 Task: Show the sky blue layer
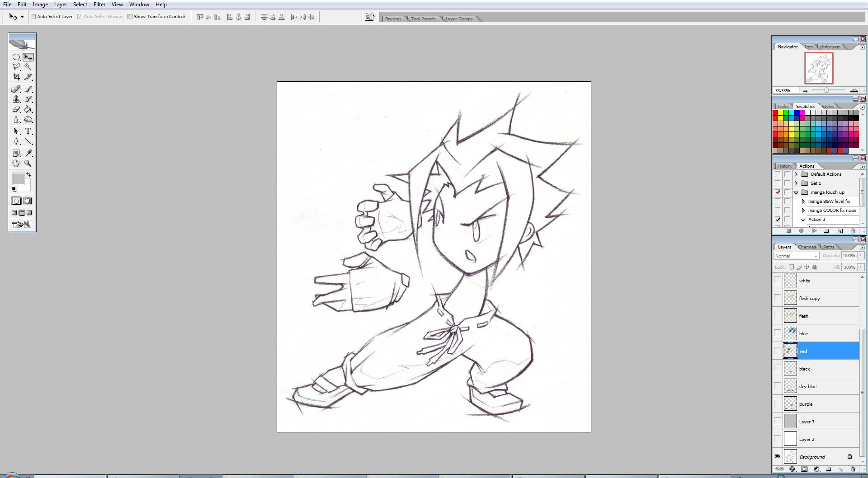click(x=777, y=386)
